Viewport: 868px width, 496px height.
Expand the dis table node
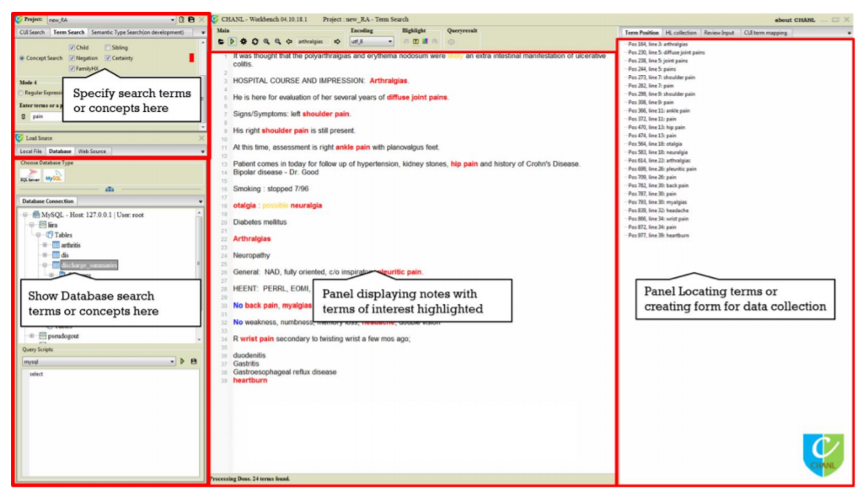(45, 255)
